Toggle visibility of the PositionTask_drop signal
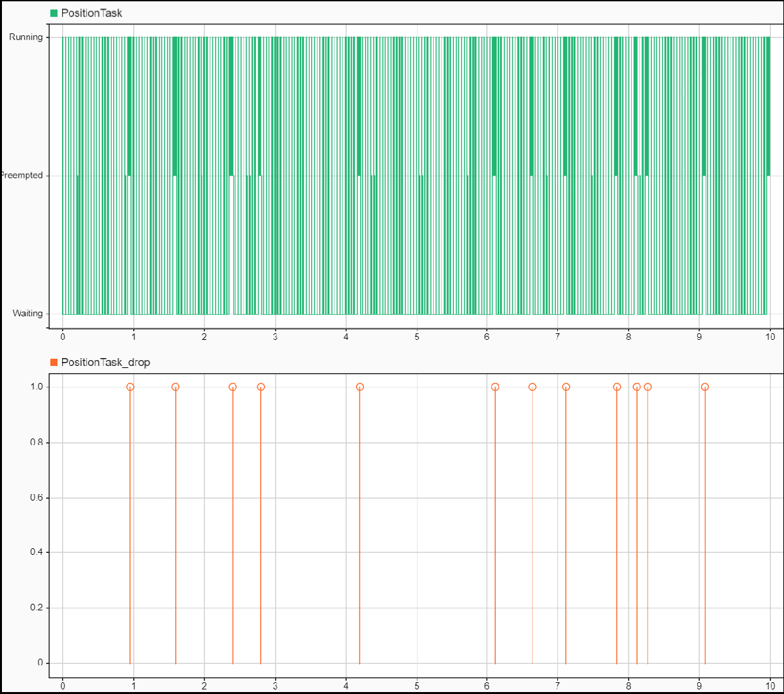Image resolution: width=784 pixels, height=694 pixels. 52,362
